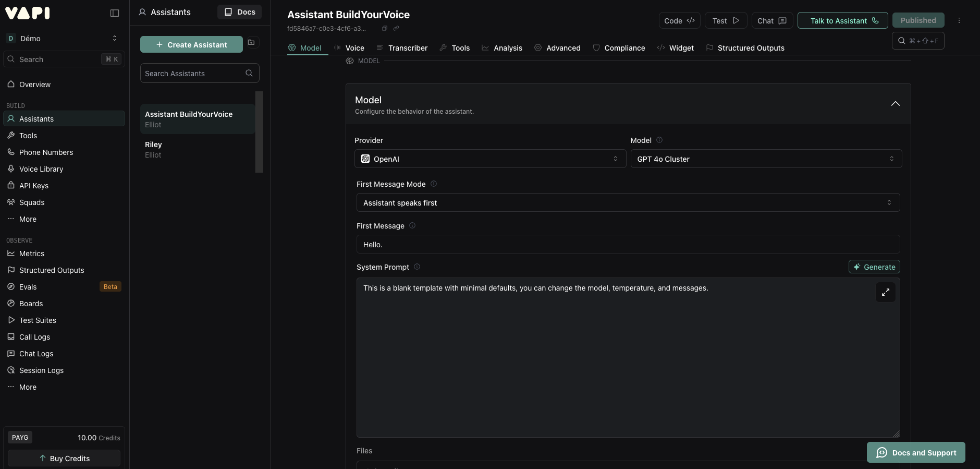The height and width of the screenshot is (469, 980).
Task: Click the Test button
Action: (x=726, y=20)
